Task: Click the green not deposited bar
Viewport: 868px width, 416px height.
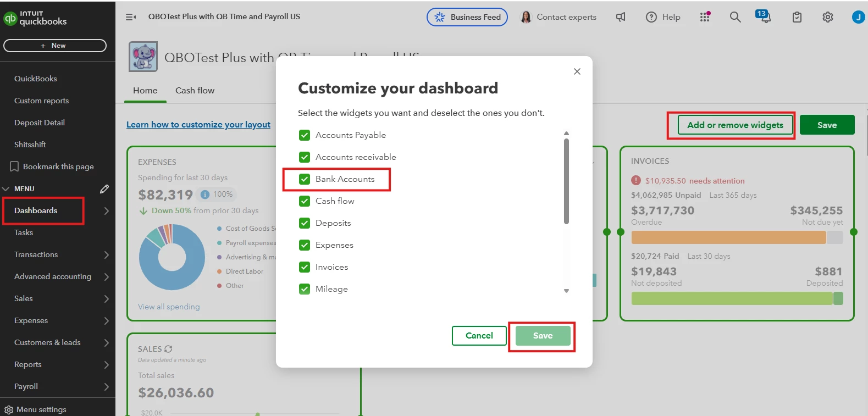Action: (732, 298)
